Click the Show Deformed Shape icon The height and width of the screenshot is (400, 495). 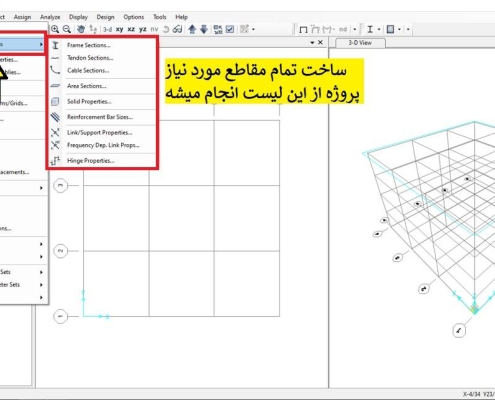point(315,29)
